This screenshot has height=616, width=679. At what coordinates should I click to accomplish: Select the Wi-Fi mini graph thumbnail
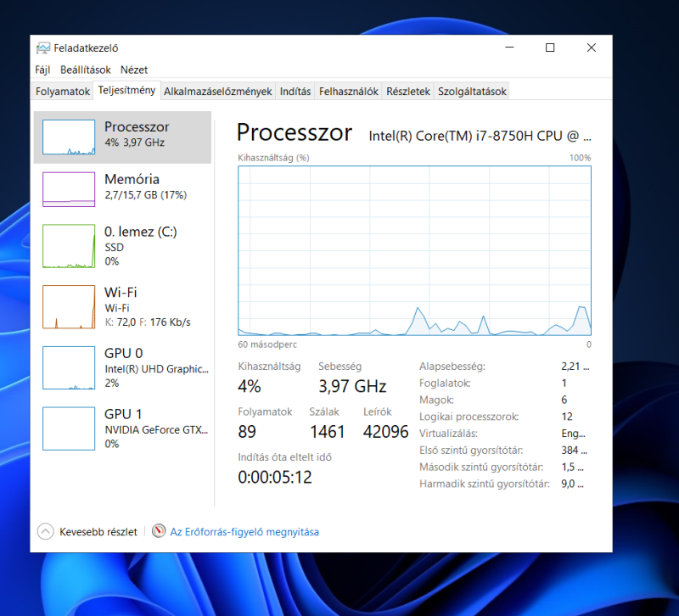pos(69,307)
